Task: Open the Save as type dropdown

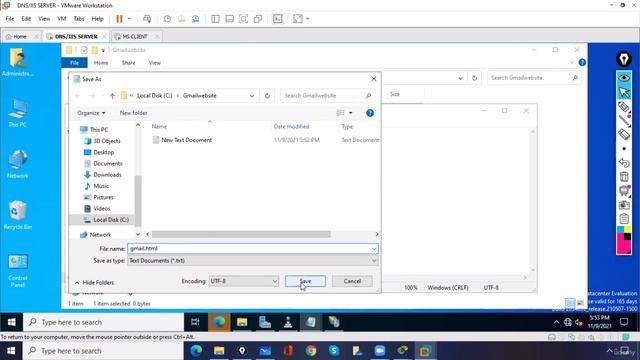Action: pos(253,260)
